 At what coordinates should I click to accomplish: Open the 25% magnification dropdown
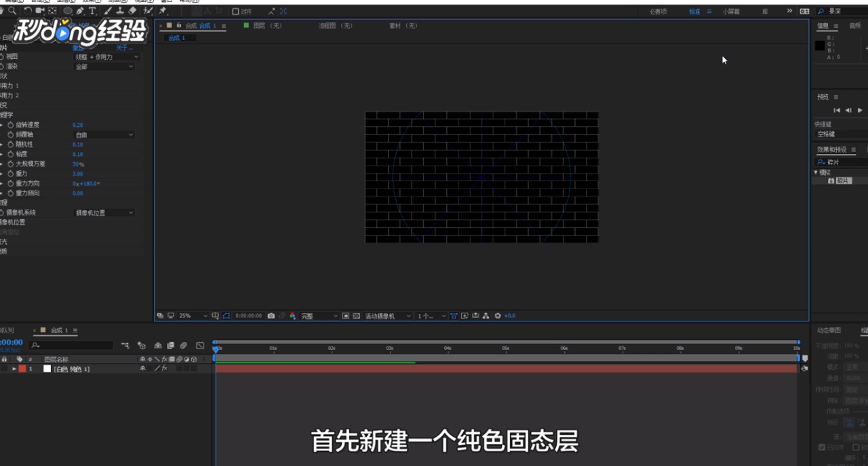193,316
